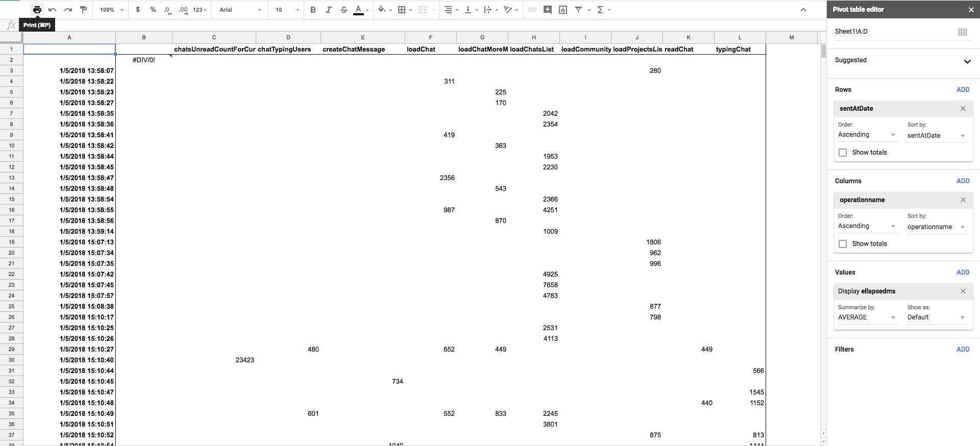Open text rotation options
This screenshot has height=446, width=980.
pos(510,10)
